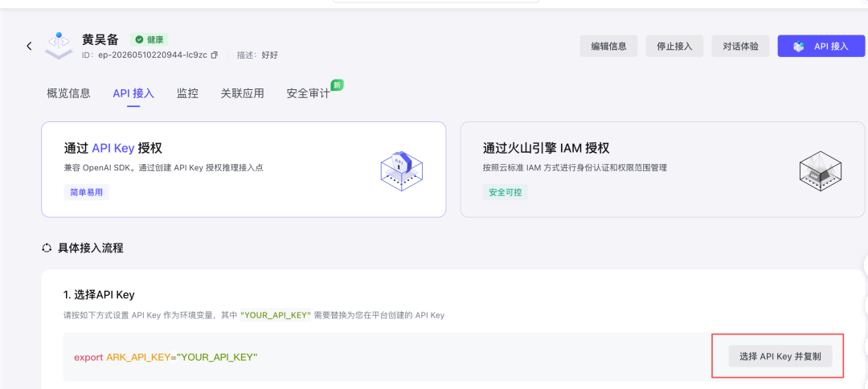Open the 监控 tab
This screenshot has height=389, width=868.
[x=187, y=93]
